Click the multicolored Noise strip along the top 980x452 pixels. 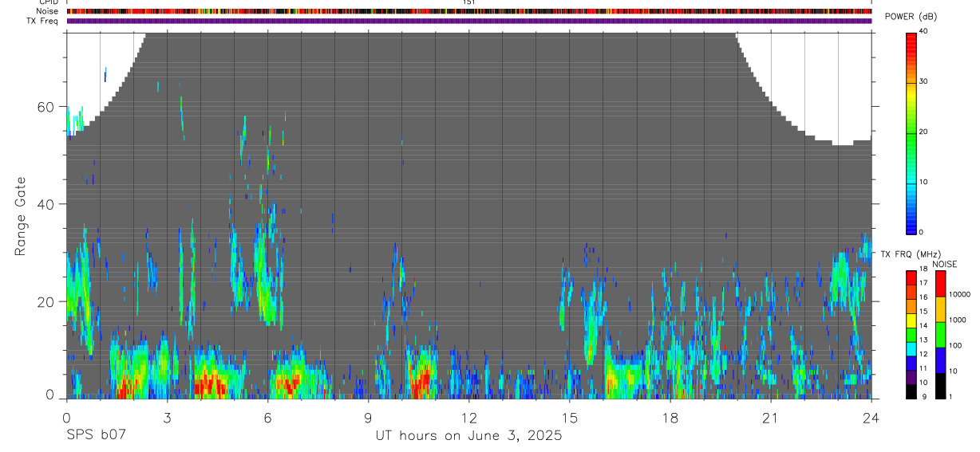pos(469,11)
